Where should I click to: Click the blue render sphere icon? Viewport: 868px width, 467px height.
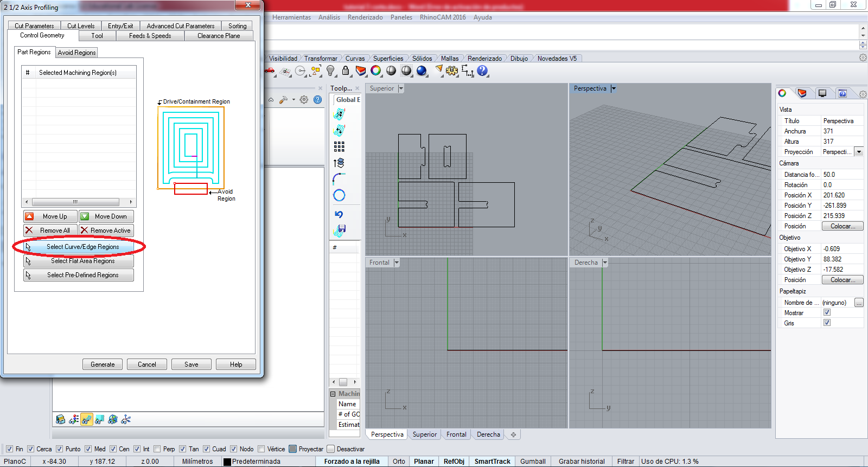422,71
